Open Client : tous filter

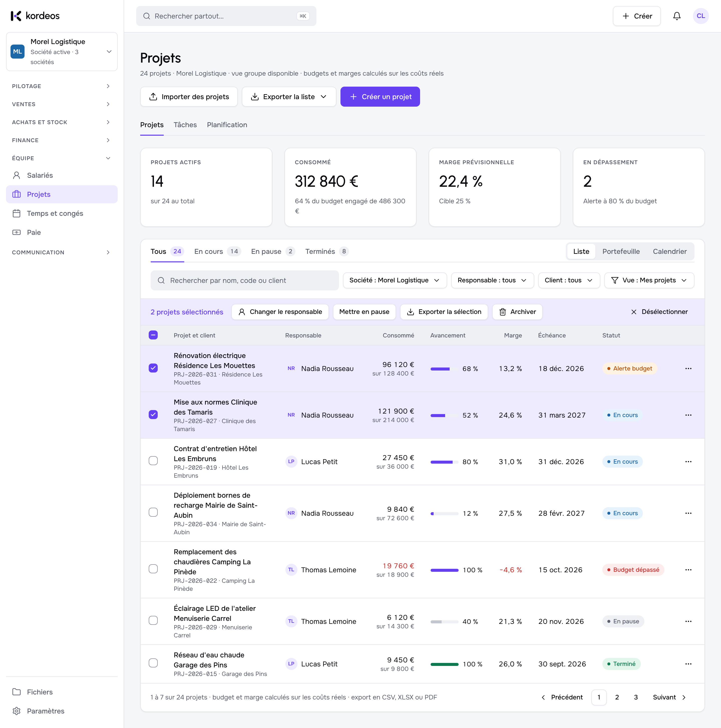569,280
